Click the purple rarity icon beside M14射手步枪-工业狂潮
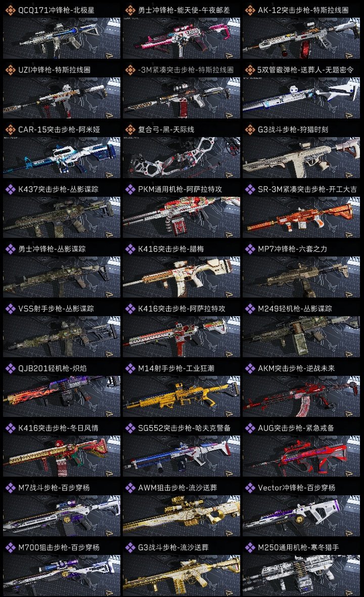The width and height of the screenshot is (364, 597). pyautogui.click(x=130, y=368)
